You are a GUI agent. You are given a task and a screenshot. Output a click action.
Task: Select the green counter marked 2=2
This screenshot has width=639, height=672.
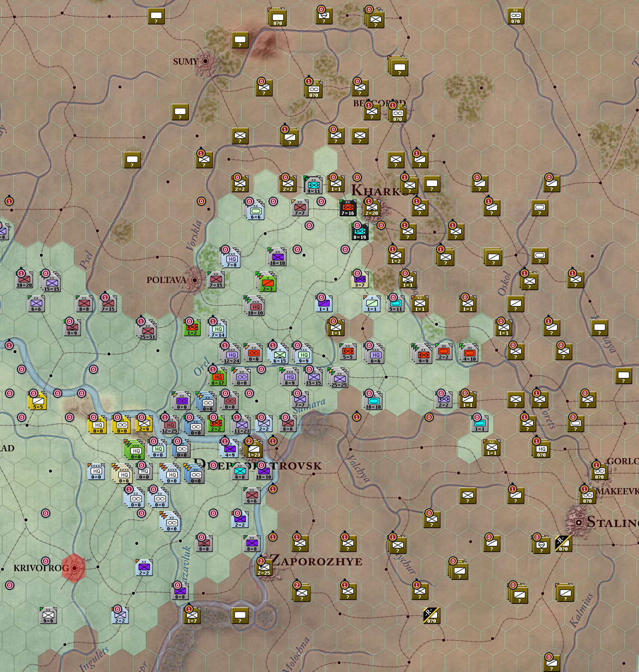point(216,423)
